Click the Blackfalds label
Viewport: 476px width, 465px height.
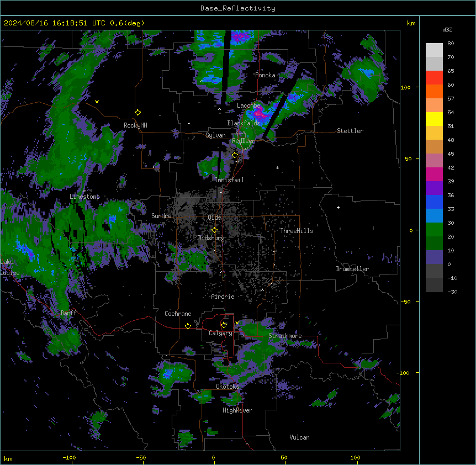pos(244,123)
